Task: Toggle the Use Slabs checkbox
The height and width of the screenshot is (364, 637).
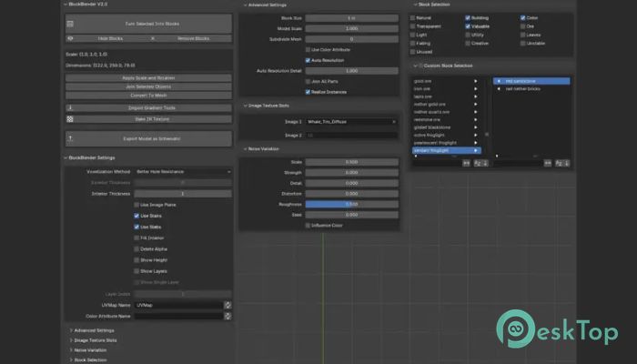Action: 136,227
